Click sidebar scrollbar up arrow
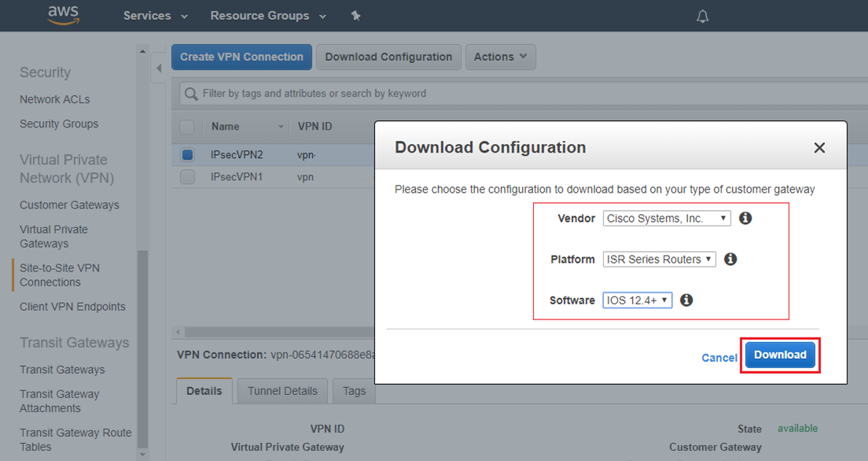 pos(142,51)
